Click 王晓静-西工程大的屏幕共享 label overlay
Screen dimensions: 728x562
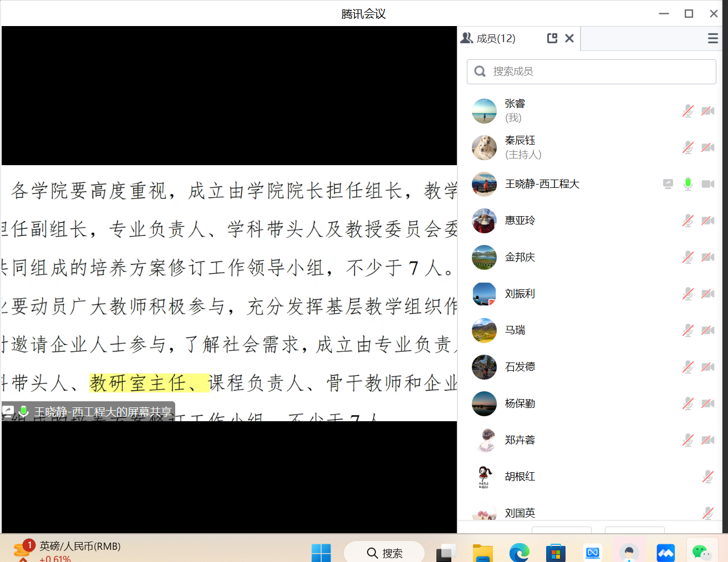point(103,412)
